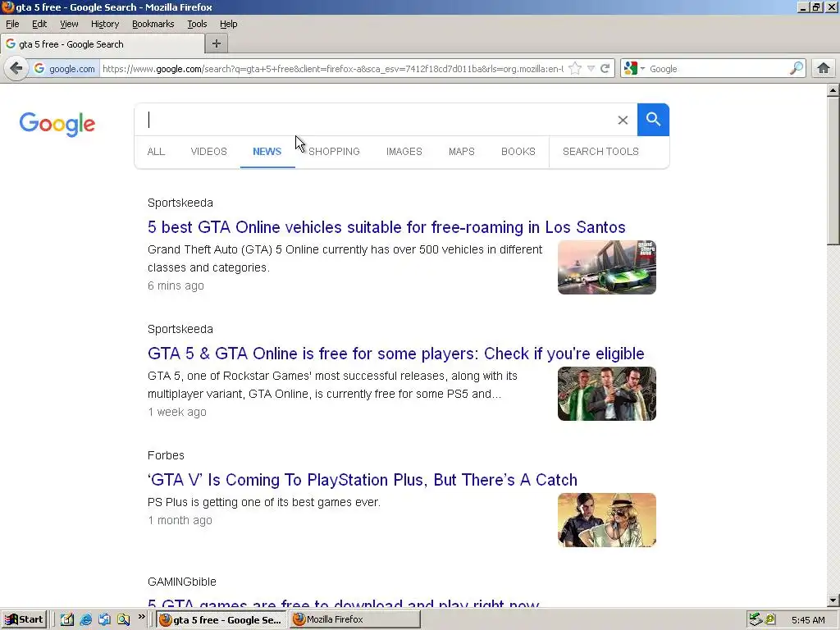Switch to the BOOKS results tab
840x630 pixels.
[x=518, y=152]
